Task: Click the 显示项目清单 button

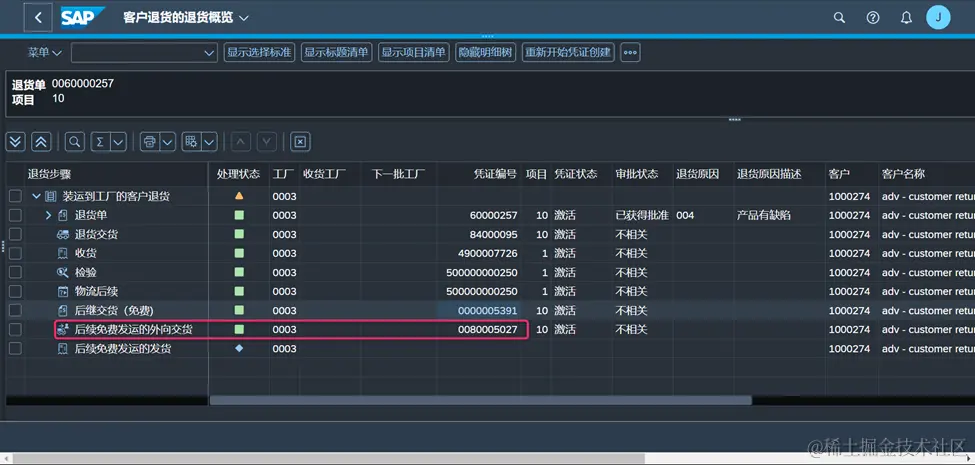Action: tap(414, 52)
